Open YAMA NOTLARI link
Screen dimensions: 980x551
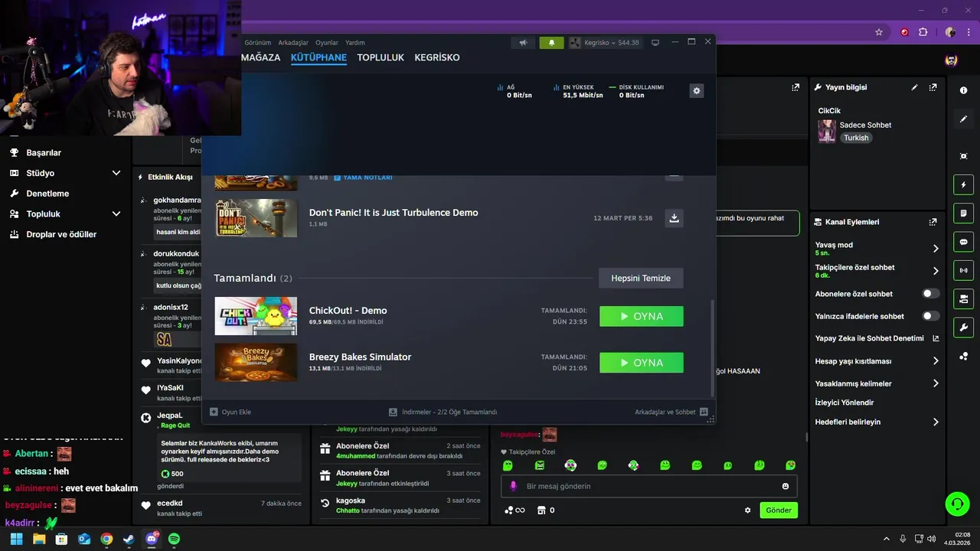(x=363, y=178)
